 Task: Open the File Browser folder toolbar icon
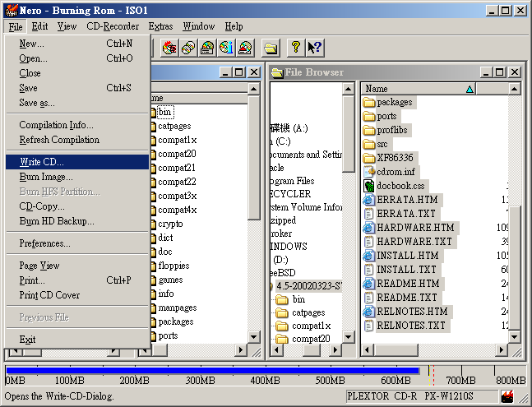(x=271, y=48)
